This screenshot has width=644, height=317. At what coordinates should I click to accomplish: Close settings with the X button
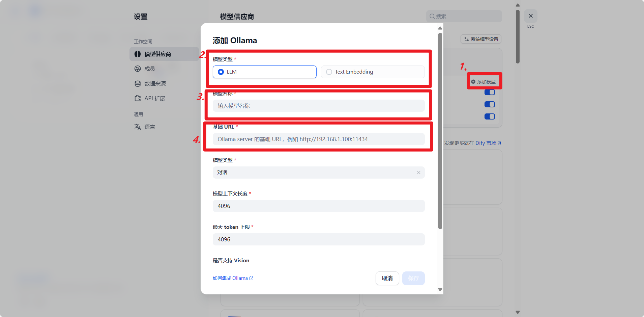(530, 16)
